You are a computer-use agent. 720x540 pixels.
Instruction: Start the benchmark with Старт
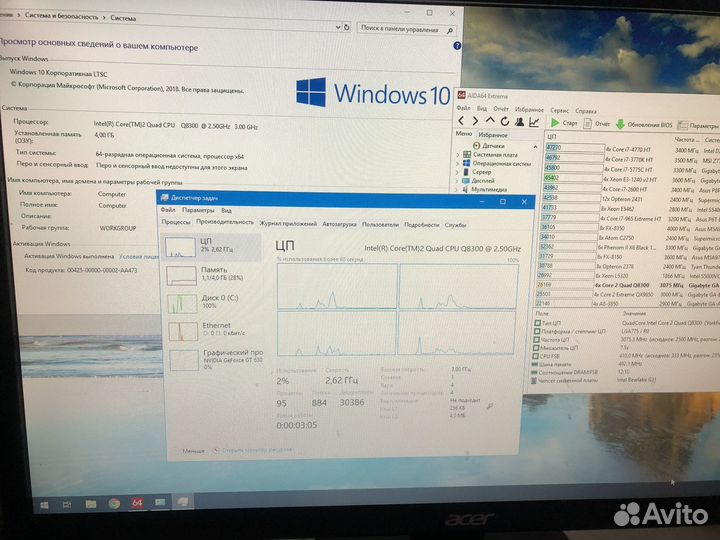564,123
